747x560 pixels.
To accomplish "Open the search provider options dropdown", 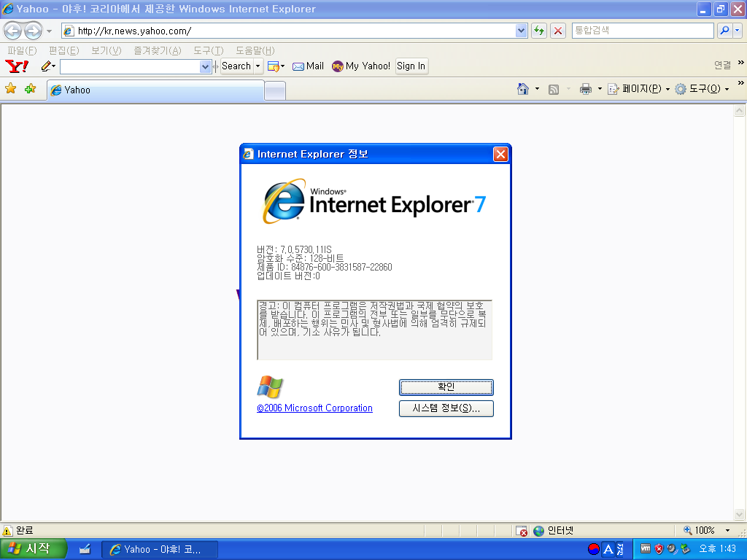I will tap(737, 31).
